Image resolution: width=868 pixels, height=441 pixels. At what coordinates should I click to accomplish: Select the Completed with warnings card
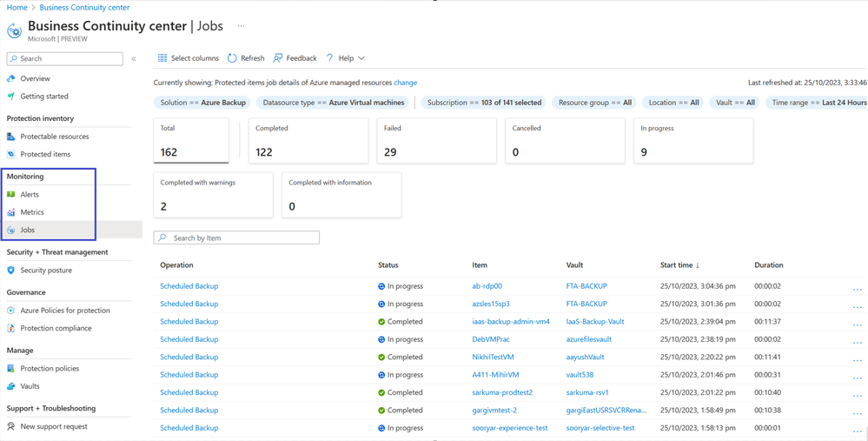click(213, 195)
